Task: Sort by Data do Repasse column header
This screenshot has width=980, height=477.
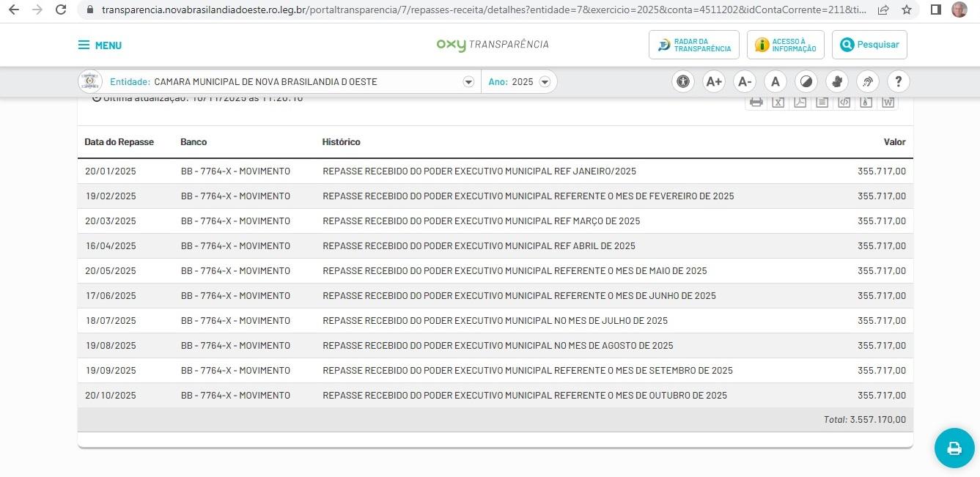Action: (119, 142)
